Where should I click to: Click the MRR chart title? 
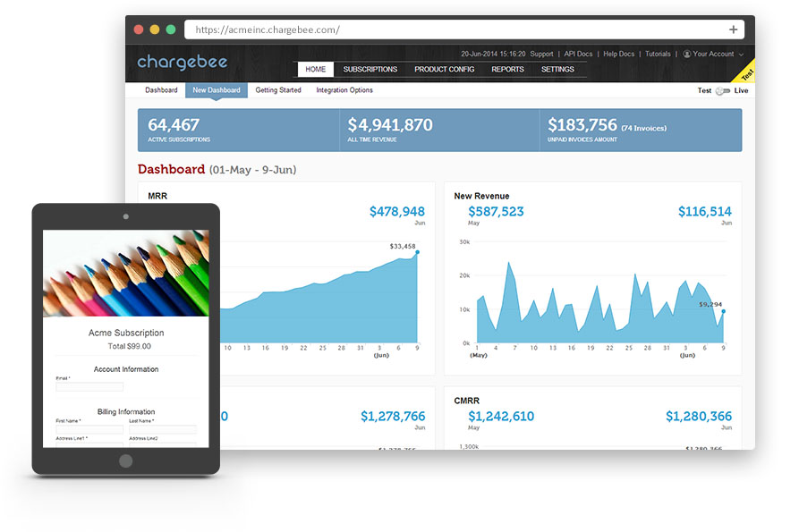click(x=157, y=196)
